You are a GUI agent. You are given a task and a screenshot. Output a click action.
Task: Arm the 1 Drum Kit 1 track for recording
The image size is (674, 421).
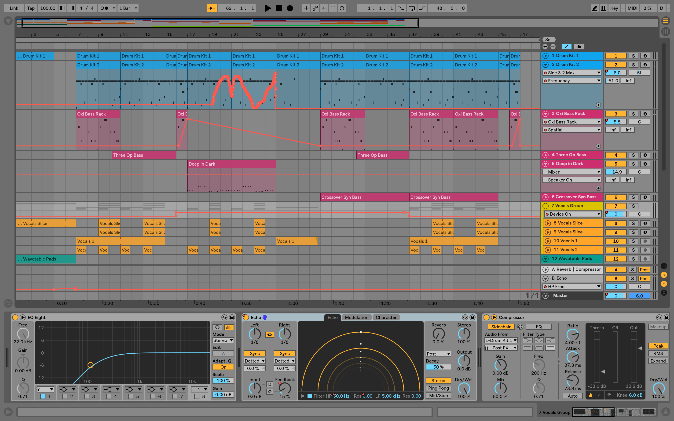[645, 56]
